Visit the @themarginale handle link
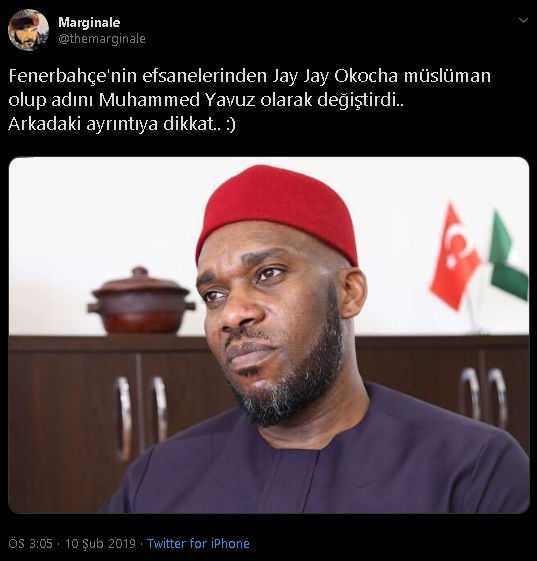The image size is (537, 561). 102,39
